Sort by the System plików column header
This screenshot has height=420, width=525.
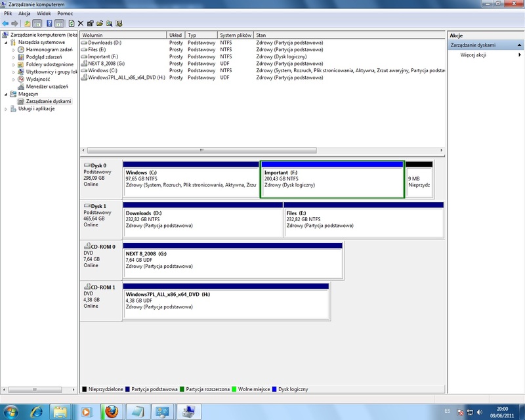(x=236, y=35)
